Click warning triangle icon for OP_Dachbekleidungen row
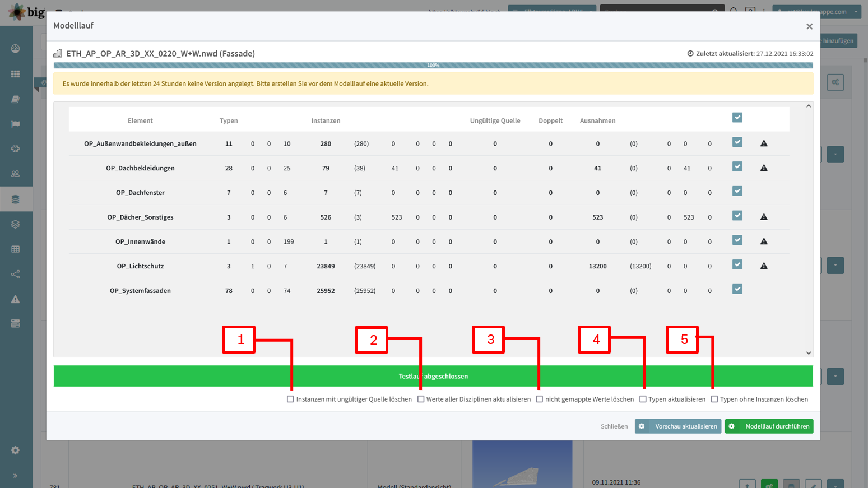 764,168
